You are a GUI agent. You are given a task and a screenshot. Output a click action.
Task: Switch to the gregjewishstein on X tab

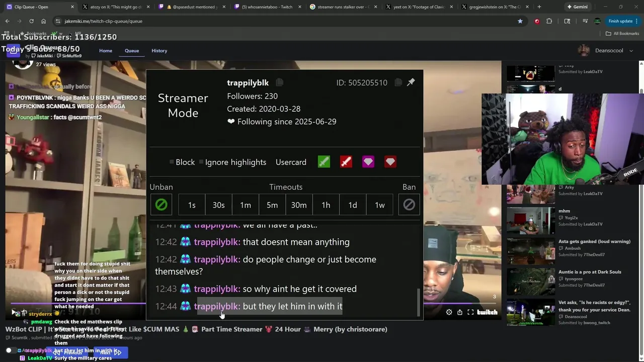tap(494, 7)
